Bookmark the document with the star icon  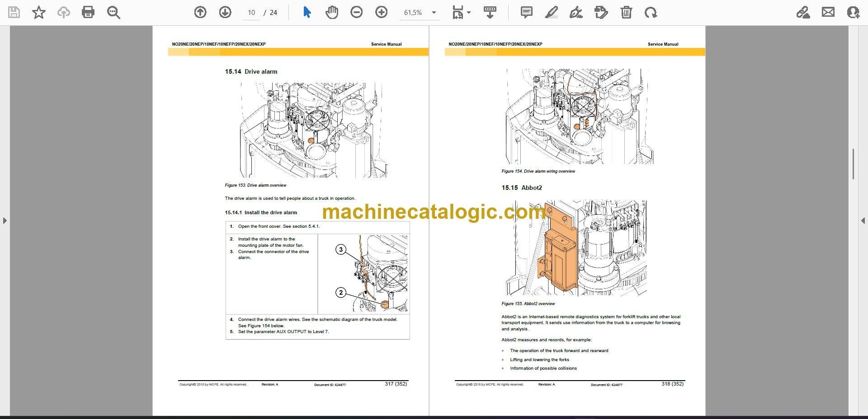coord(39,12)
